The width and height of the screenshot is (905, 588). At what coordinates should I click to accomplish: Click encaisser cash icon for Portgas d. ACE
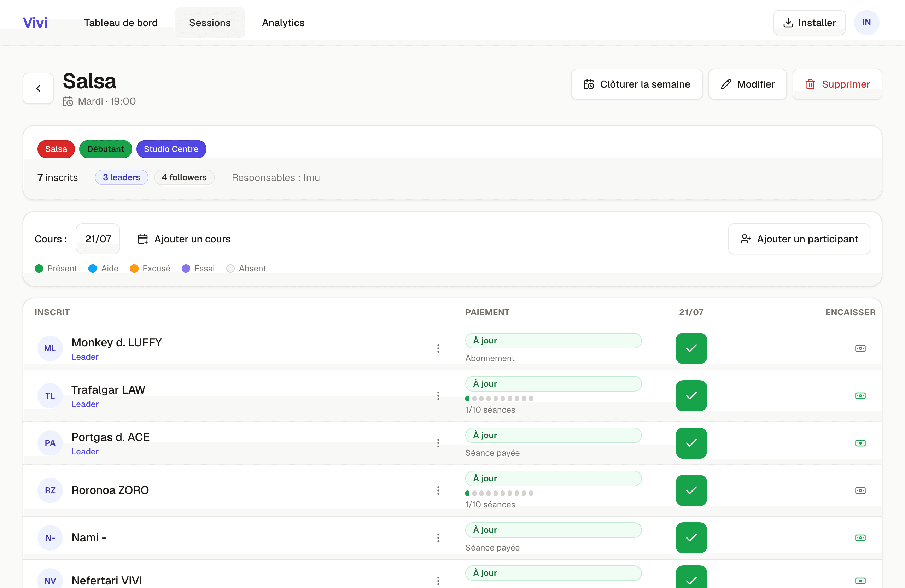(860, 443)
